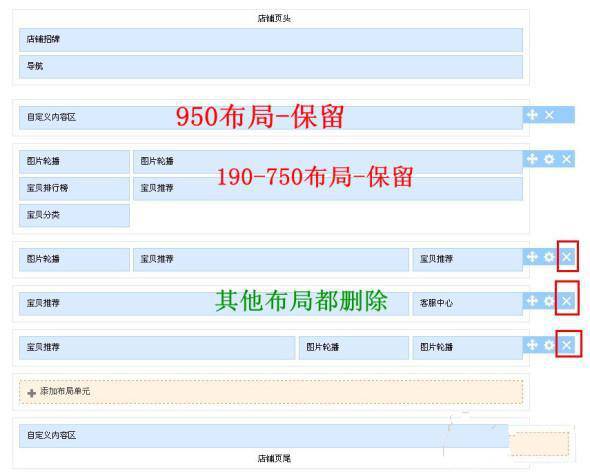
Task: Select 宝贝推荐 module next to 客服中心
Action: [214, 304]
